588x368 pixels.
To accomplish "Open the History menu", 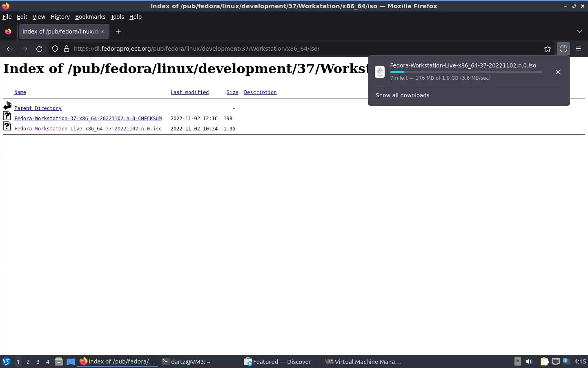I will (x=60, y=17).
